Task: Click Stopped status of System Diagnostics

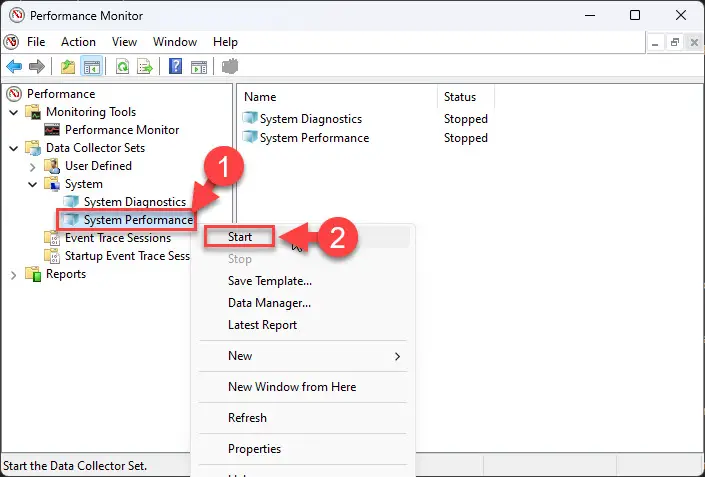Action: click(466, 119)
